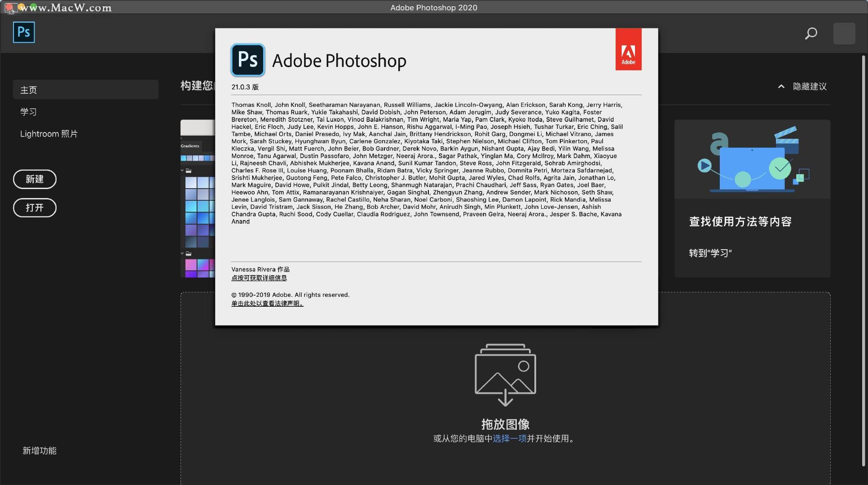
Task: Select 主页 in the sidebar
Action: pyautogui.click(x=85, y=90)
